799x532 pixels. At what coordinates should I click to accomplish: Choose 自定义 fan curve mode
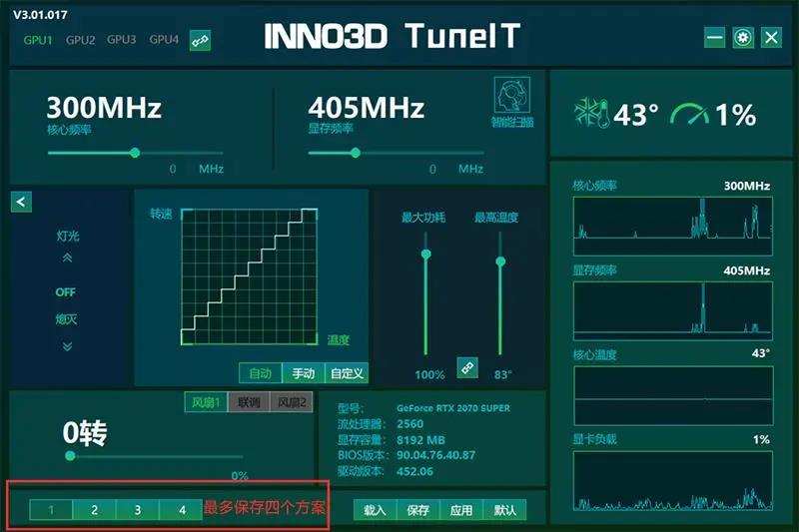pyautogui.click(x=347, y=373)
